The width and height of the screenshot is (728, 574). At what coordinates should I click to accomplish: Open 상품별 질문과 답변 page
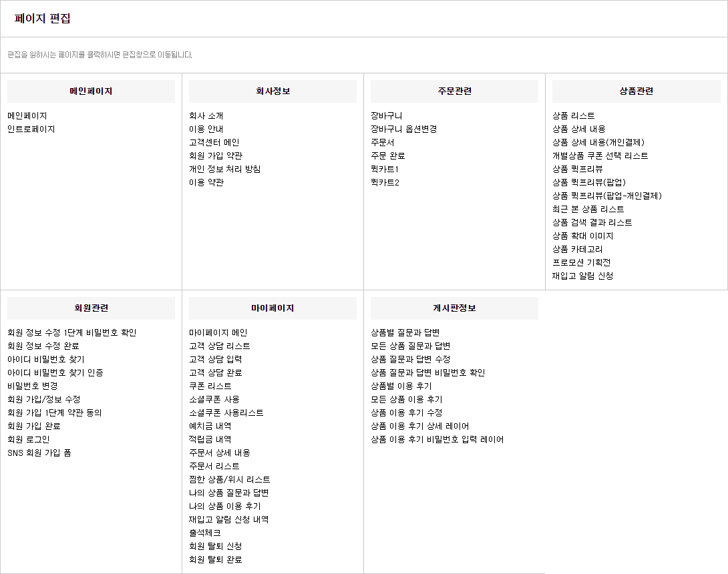click(405, 332)
